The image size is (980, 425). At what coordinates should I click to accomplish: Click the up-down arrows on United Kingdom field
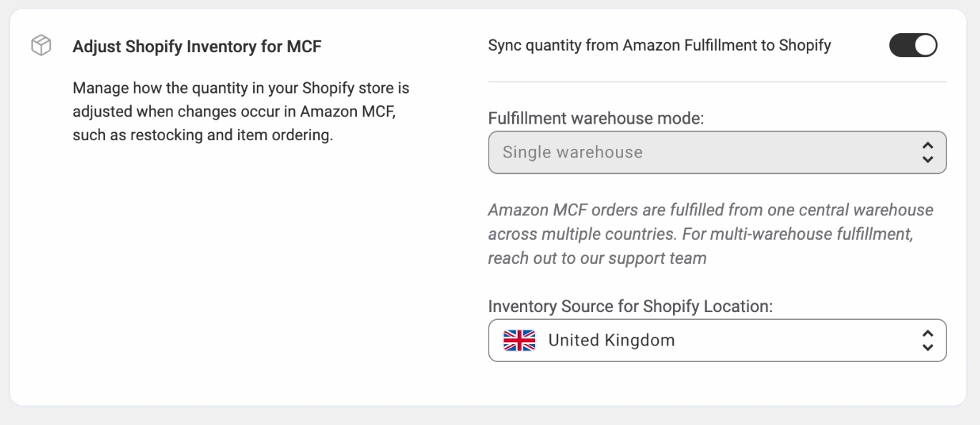(927, 341)
